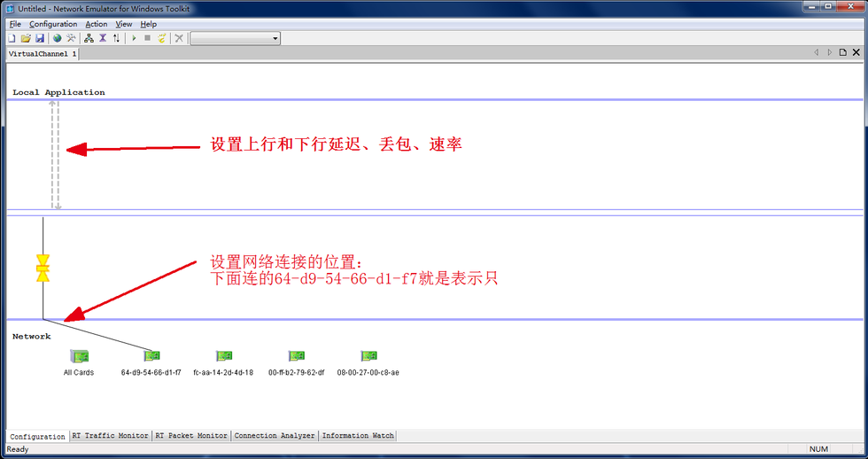Click the Network section label
Viewport: 868px width, 459px height.
(x=32, y=336)
